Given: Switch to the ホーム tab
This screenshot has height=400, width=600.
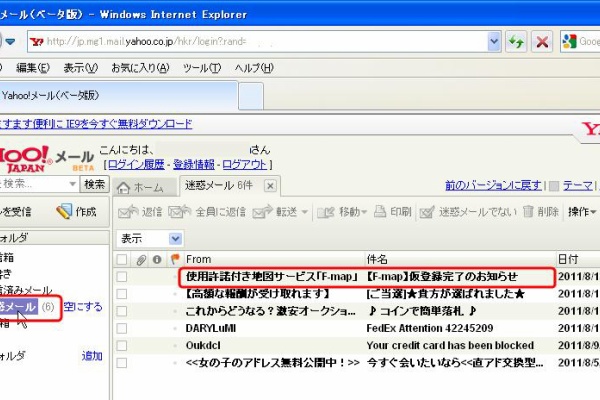Looking at the screenshot, I should [x=144, y=187].
